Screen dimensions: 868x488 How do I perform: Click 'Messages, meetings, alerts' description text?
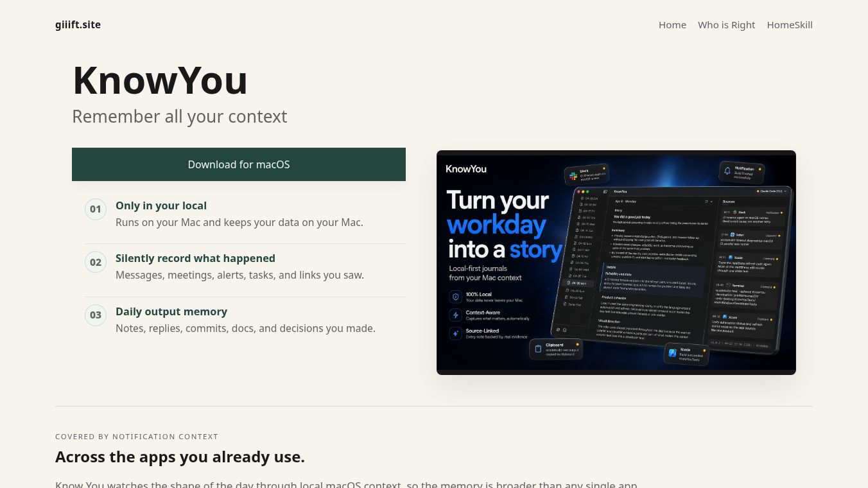coord(239,275)
